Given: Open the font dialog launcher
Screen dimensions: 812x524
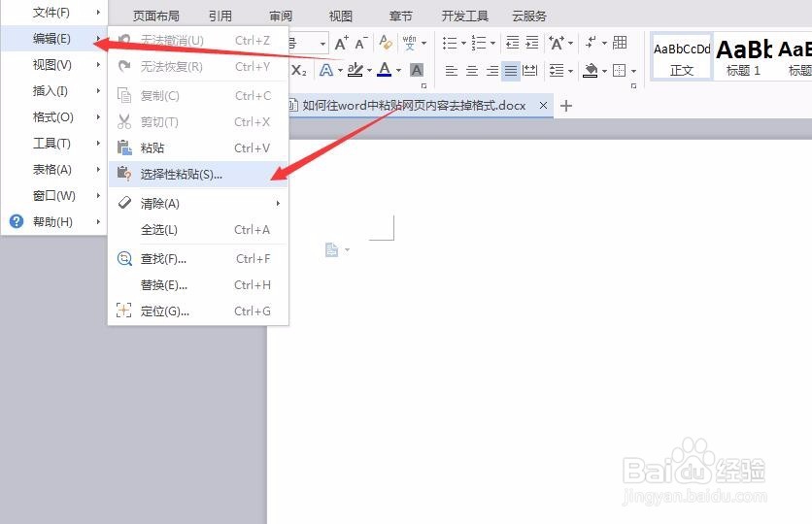Looking at the screenshot, I should (423, 85).
